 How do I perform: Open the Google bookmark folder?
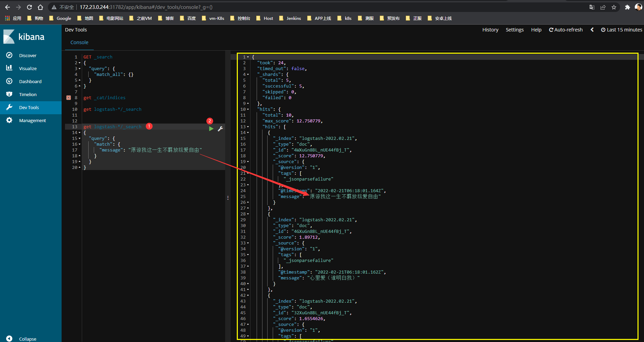pos(60,18)
